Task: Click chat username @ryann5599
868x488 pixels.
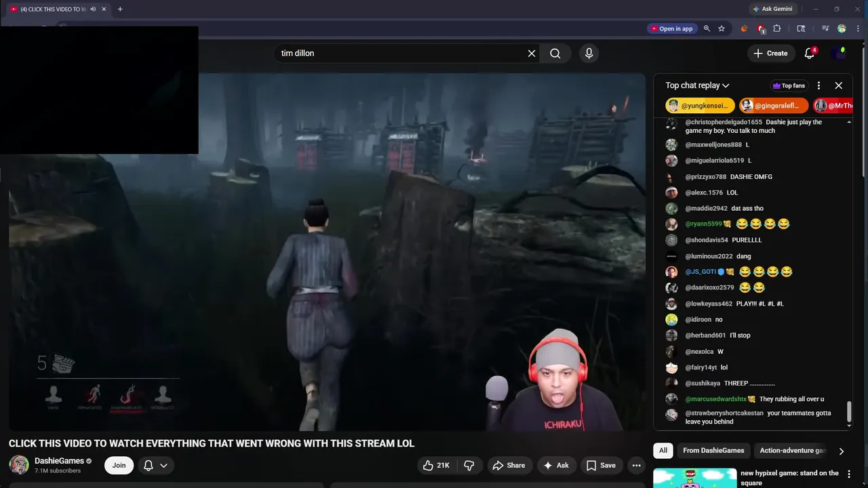Action: 703,224
